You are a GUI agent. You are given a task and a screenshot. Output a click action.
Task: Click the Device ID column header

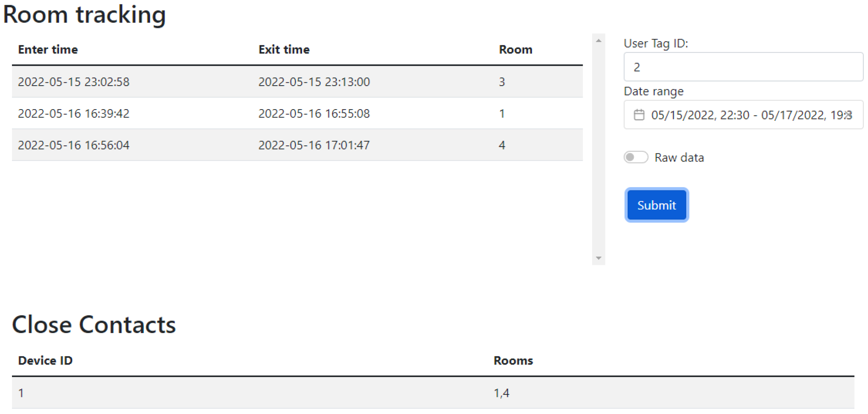[45, 360]
